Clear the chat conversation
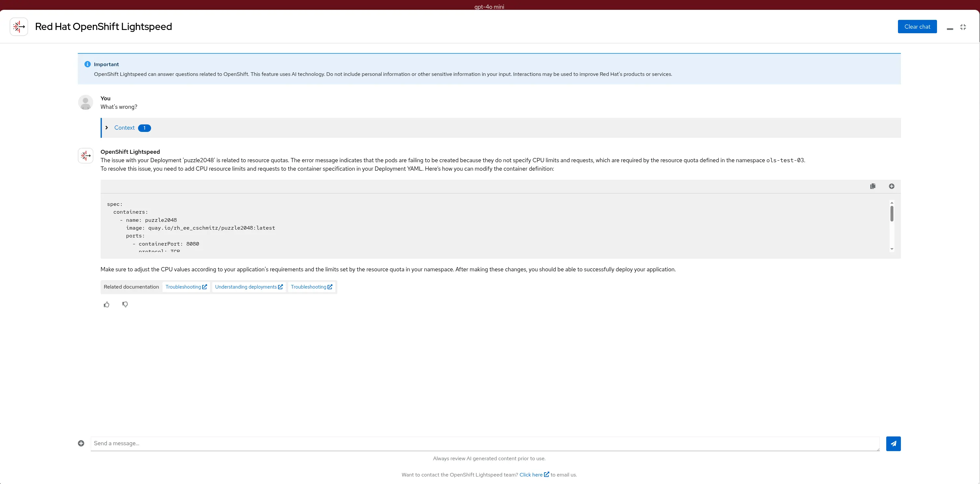This screenshot has width=980, height=484. tap(917, 27)
